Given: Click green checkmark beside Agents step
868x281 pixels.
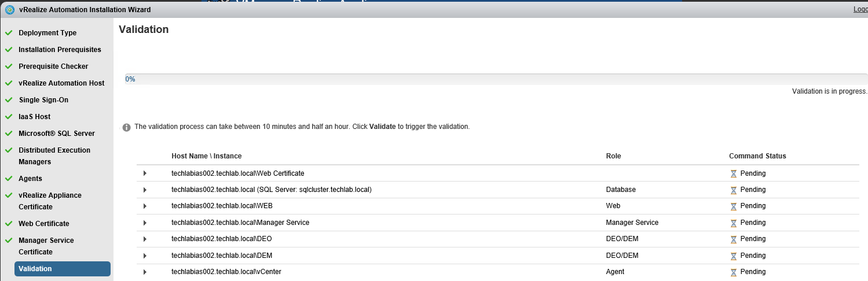Looking at the screenshot, I should (9, 179).
